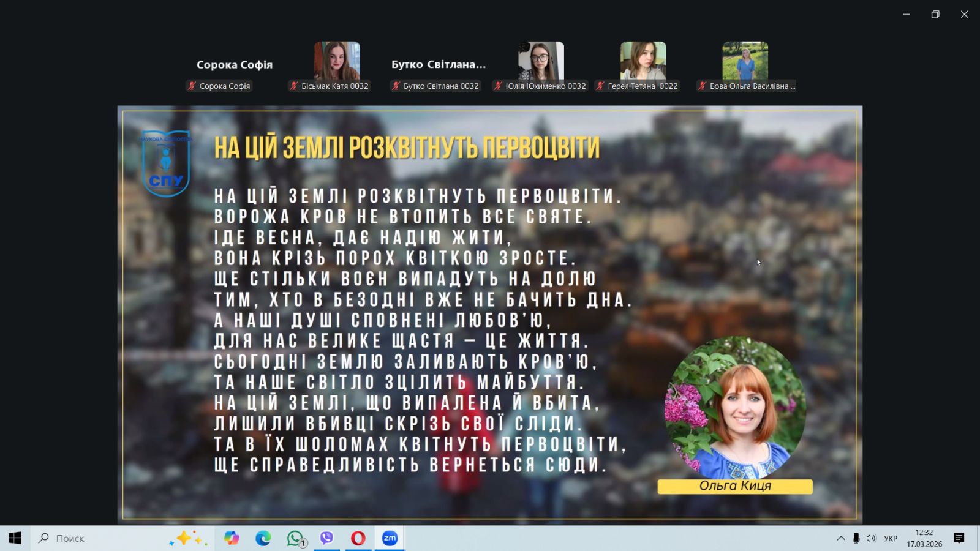Viewport: 980px width, 551px height.
Task: Select Бісьмак Катя 0032 video thumbnail
Action: click(337, 61)
